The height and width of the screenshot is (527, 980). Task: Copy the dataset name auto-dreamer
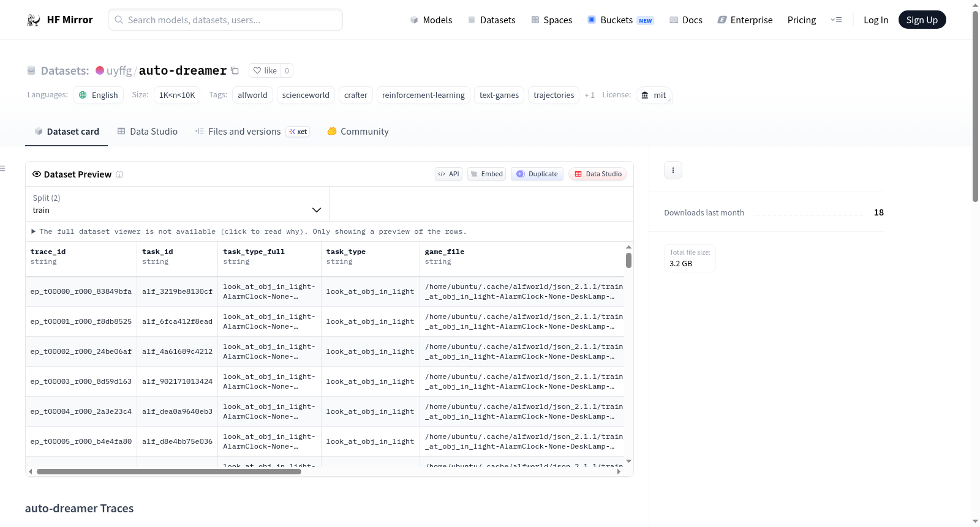point(235,70)
